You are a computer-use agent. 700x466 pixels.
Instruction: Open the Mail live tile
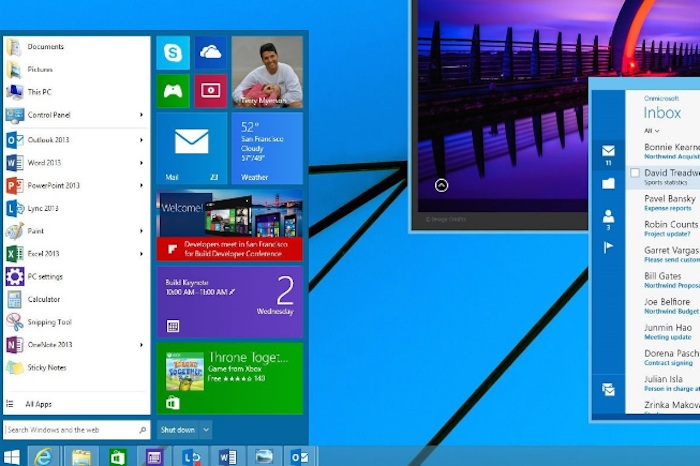click(191, 148)
